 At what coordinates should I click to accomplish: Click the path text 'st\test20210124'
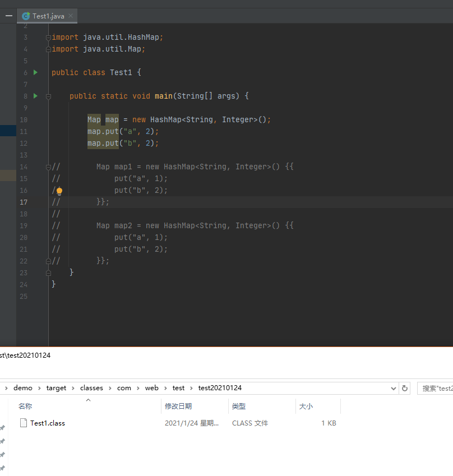point(25,355)
